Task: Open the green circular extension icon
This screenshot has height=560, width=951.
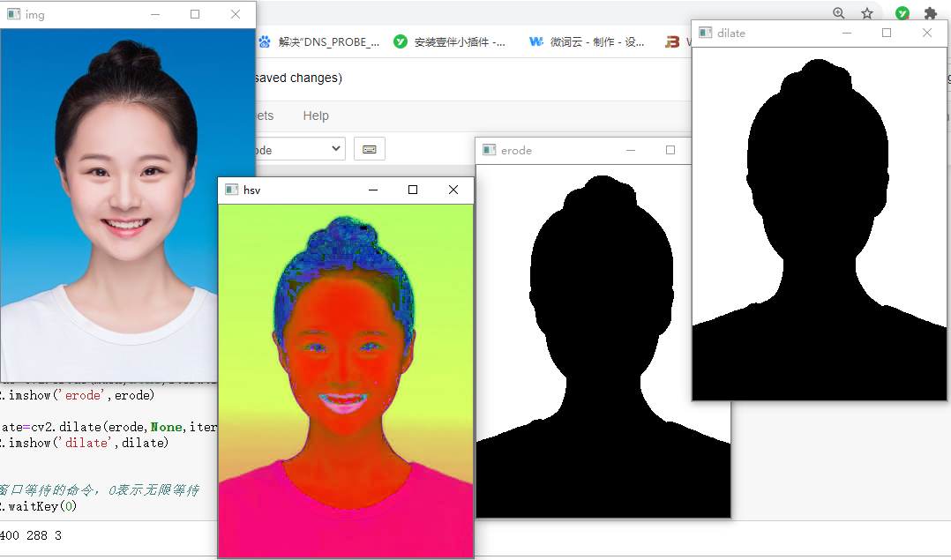Action: click(902, 12)
